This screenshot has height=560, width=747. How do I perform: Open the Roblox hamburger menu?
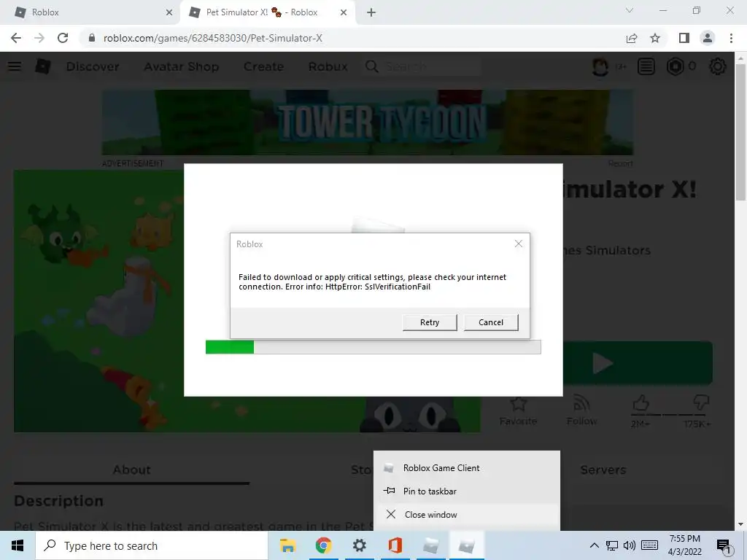pyautogui.click(x=15, y=66)
